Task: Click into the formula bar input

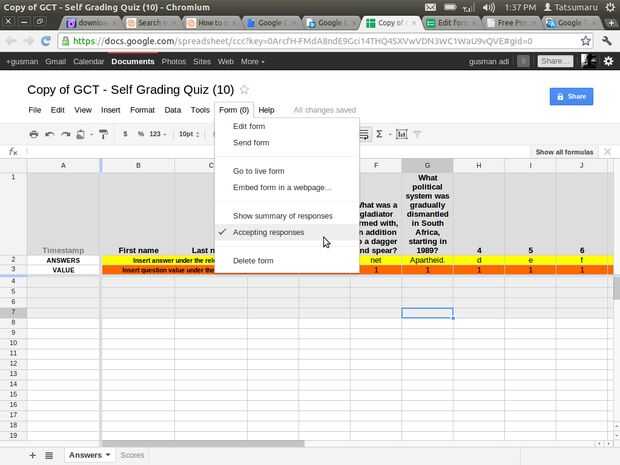Action: [x=277, y=151]
